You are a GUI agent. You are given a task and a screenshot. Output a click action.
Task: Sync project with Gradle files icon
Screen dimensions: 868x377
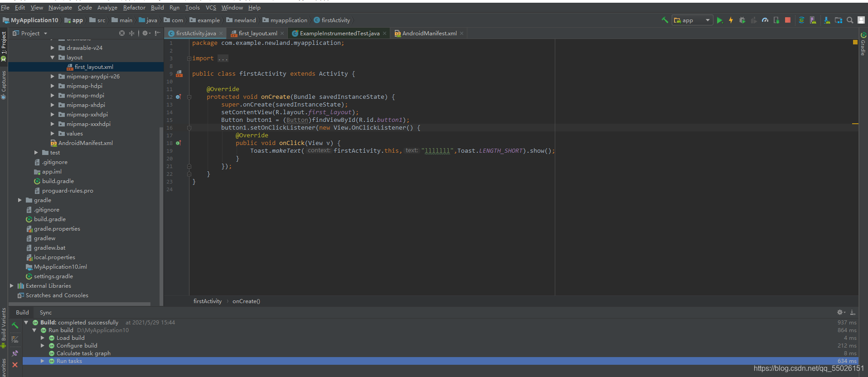pos(801,20)
